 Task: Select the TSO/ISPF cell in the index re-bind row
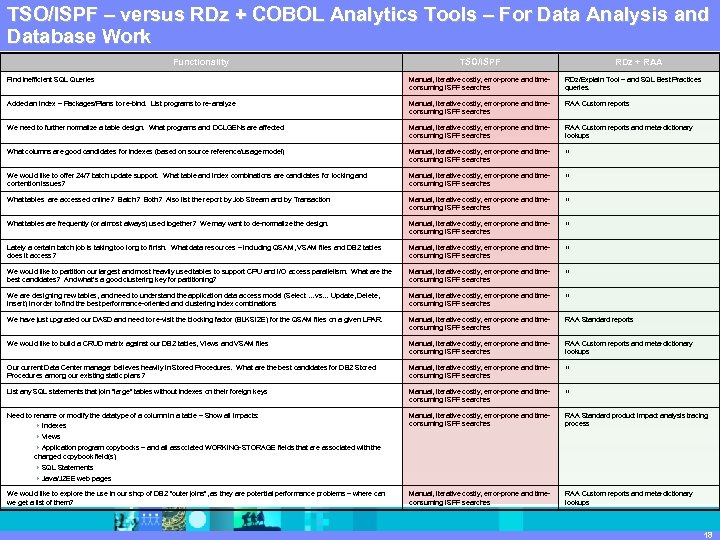click(x=480, y=107)
